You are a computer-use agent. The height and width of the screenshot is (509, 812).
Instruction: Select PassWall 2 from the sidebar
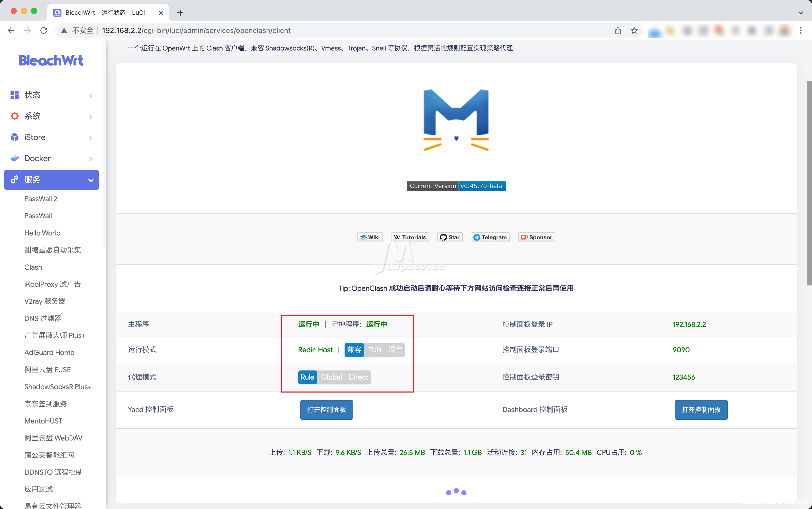(x=41, y=199)
